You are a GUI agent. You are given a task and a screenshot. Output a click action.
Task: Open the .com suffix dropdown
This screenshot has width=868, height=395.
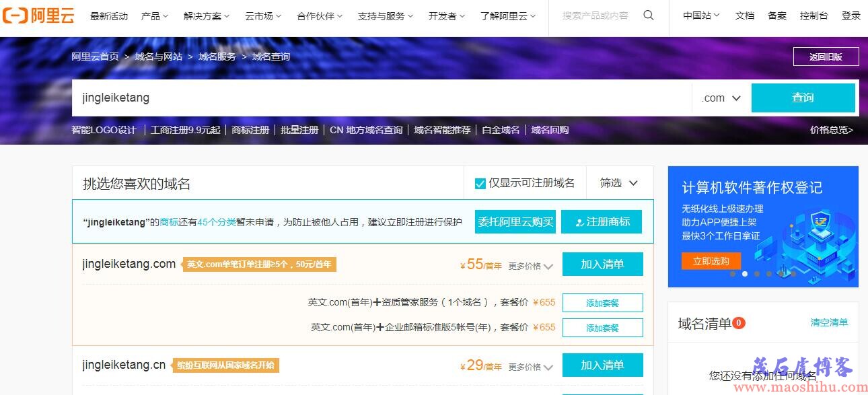point(721,98)
